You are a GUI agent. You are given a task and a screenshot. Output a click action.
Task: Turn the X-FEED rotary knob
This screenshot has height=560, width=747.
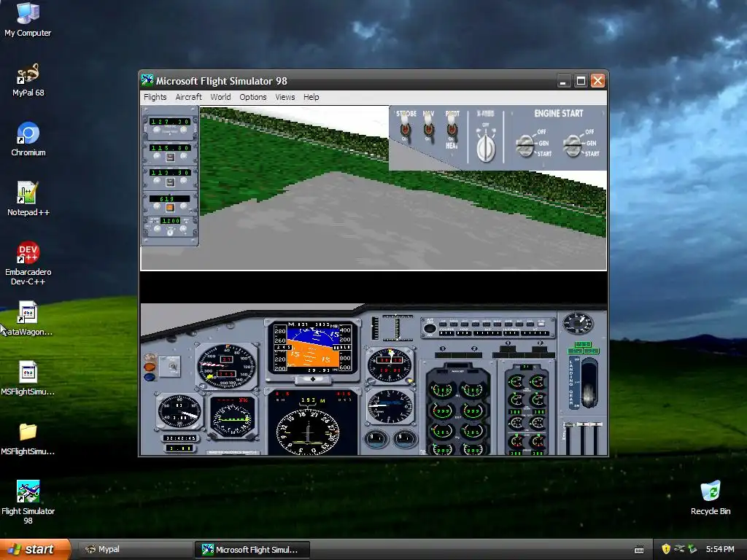coord(486,147)
